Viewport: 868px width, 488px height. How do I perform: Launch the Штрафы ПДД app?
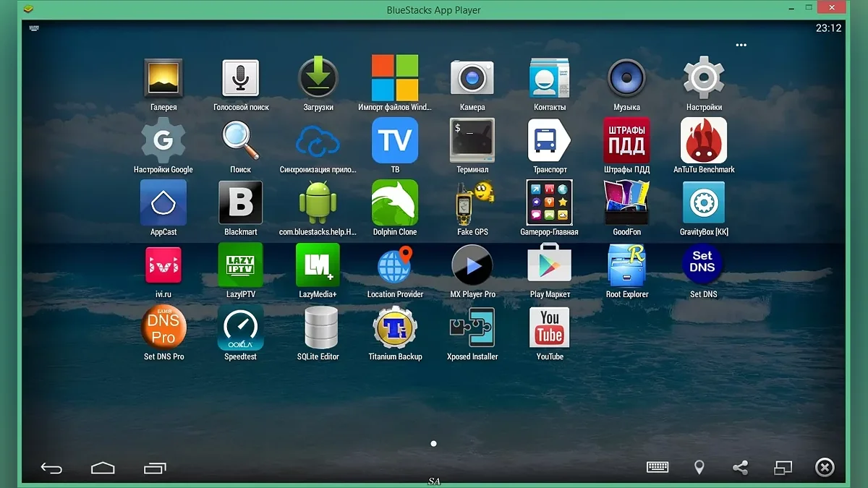click(626, 140)
